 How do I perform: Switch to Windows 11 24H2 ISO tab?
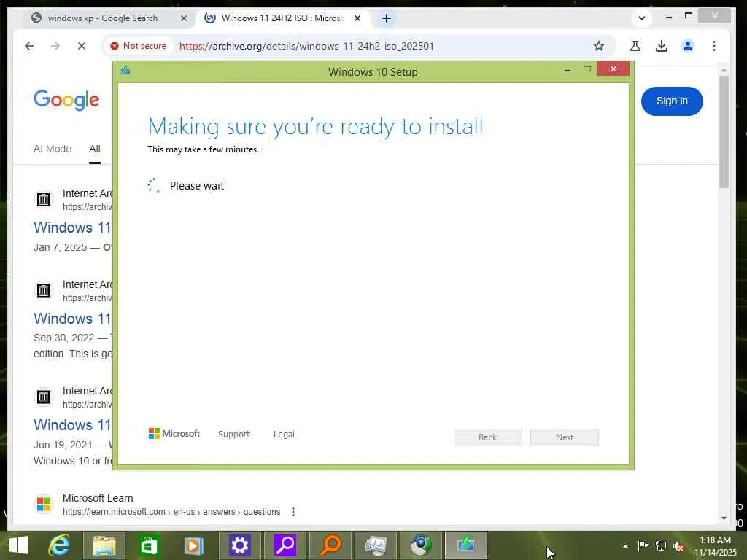pos(282,18)
